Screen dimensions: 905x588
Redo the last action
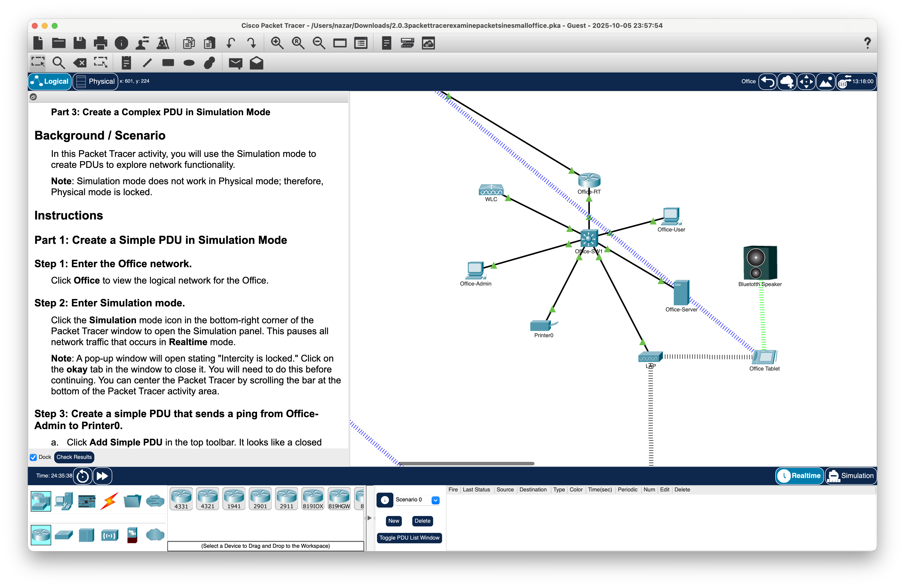click(251, 43)
